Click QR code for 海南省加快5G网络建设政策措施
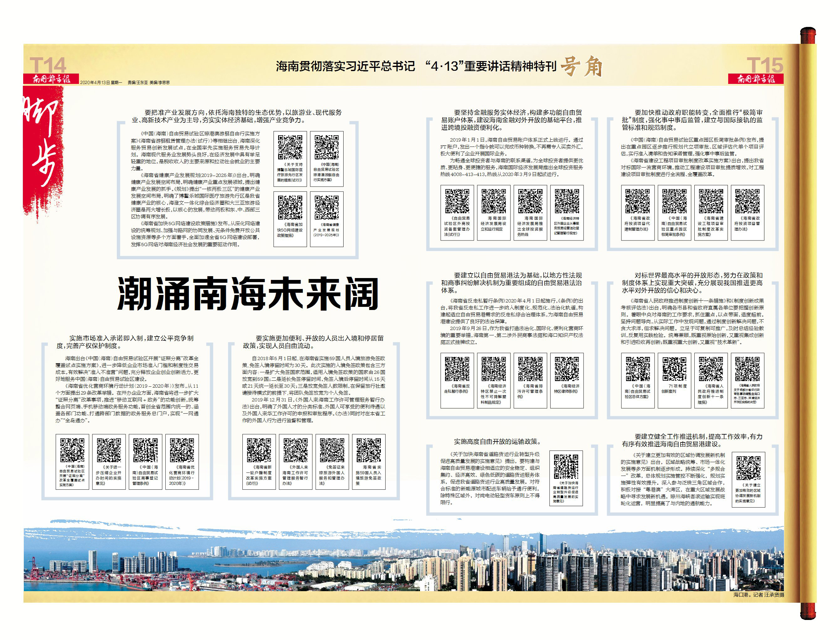The height and width of the screenshot is (640, 840). pyautogui.click(x=290, y=207)
